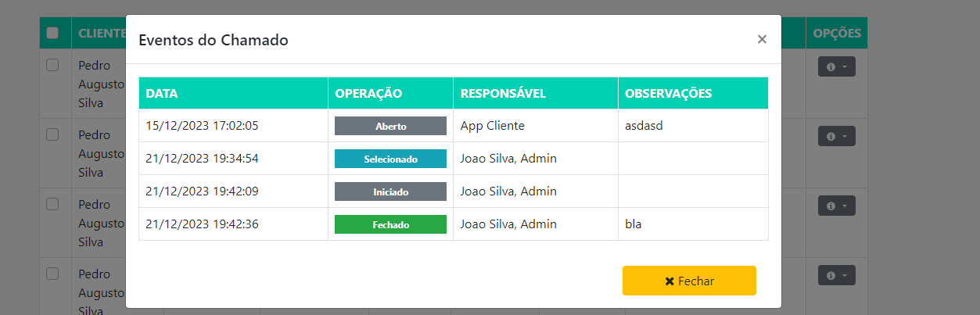Toggle the select-all checkbox in table header

click(x=53, y=33)
